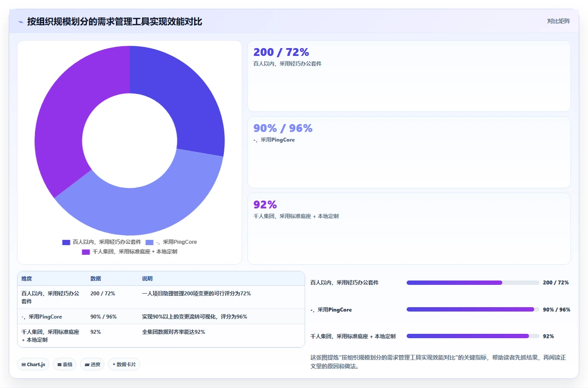The width and height of the screenshot is (588, 388).
Task: Click card subtitle -，采用PingCore
Action: click(274, 140)
